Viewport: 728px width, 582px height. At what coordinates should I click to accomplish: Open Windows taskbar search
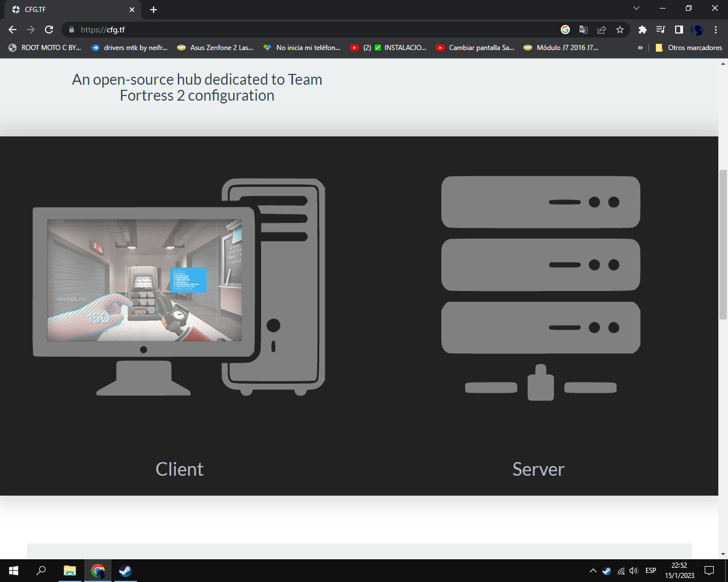(41, 571)
